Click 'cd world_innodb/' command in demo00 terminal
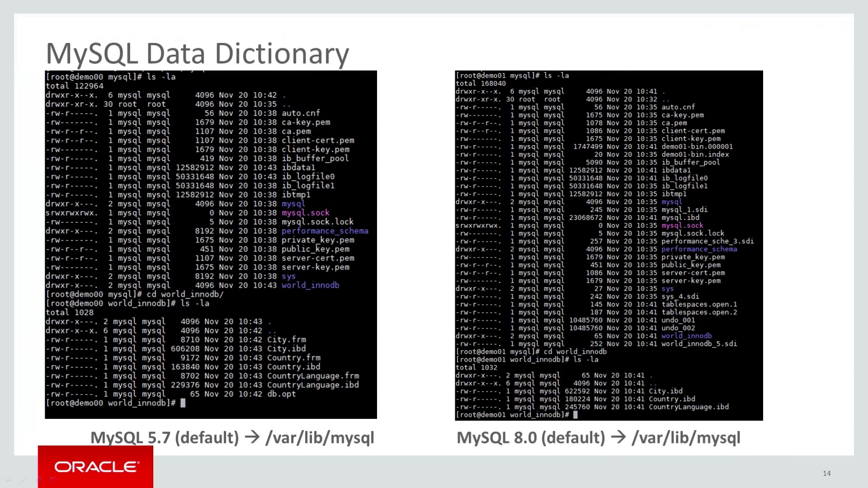This screenshot has width=868, height=488. point(185,294)
